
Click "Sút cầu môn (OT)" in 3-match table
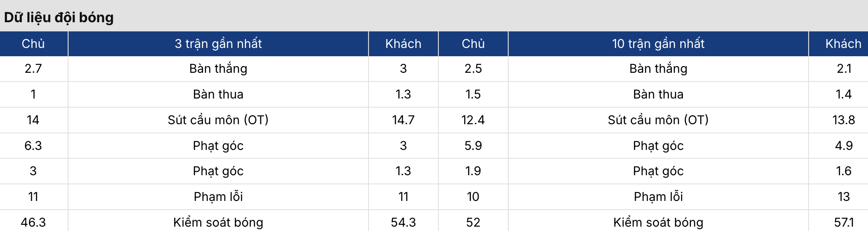218,120
